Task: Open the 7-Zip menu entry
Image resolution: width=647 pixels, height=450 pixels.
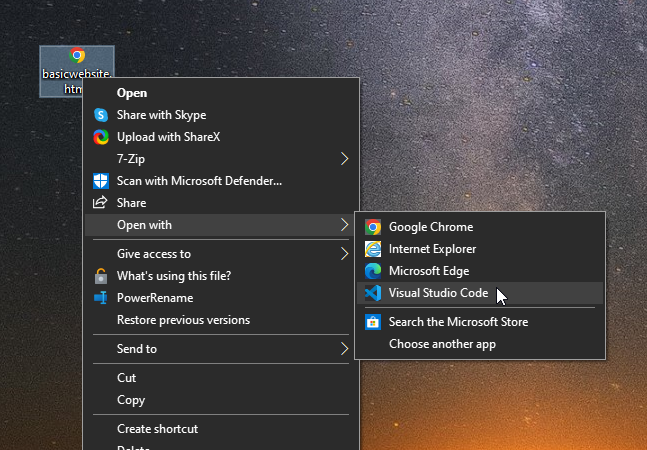Action: coord(221,159)
